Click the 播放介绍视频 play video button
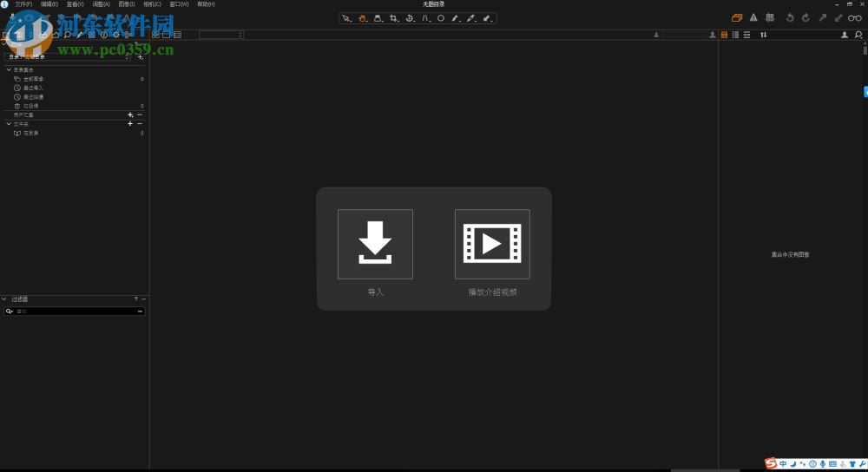The height and width of the screenshot is (472, 868). click(492, 244)
